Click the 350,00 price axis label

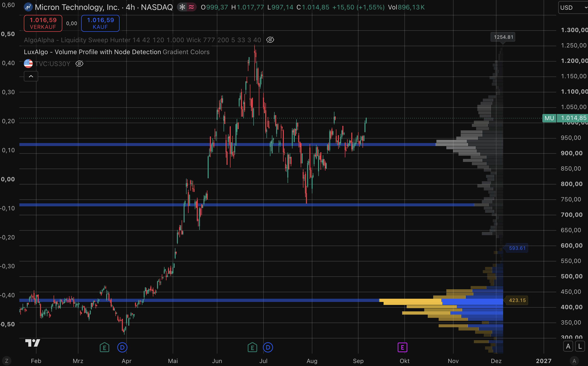click(x=571, y=323)
